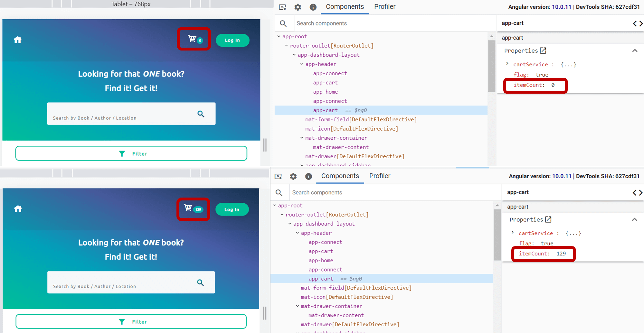The width and height of the screenshot is (644, 333).
Task: Collapse Properties section above itemCount 129
Action: 634,219
